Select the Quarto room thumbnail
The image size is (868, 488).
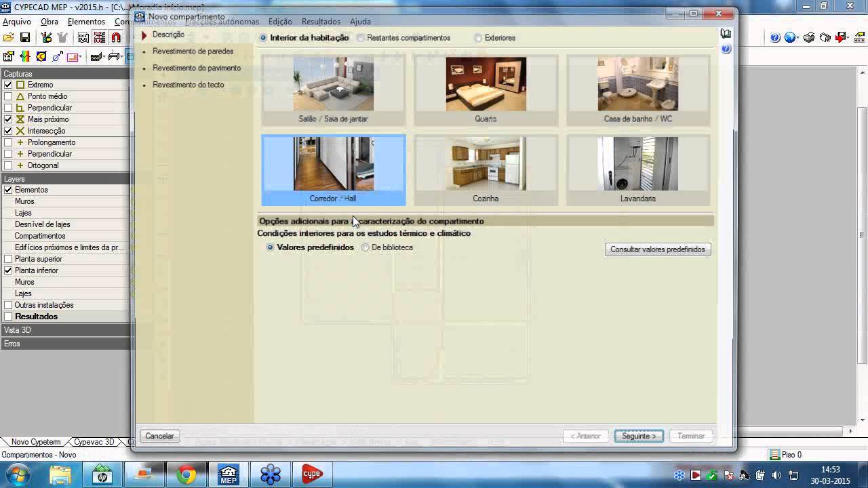click(x=486, y=90)
